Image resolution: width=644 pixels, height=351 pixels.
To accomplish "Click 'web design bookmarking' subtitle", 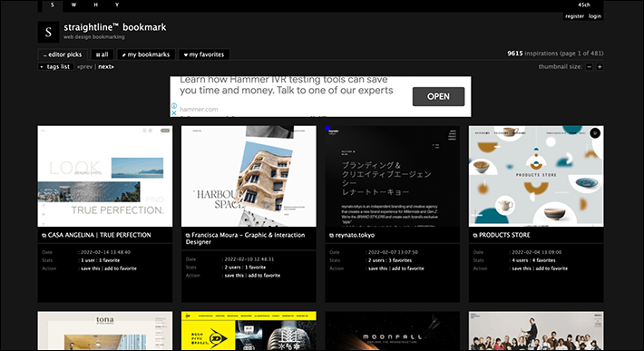I will pyautogui.click(x=94, y=37).
